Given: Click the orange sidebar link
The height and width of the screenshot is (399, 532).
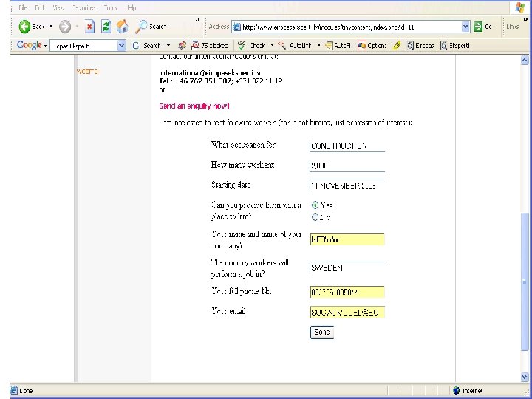Looking at the screenshot, I should [87, 71].
